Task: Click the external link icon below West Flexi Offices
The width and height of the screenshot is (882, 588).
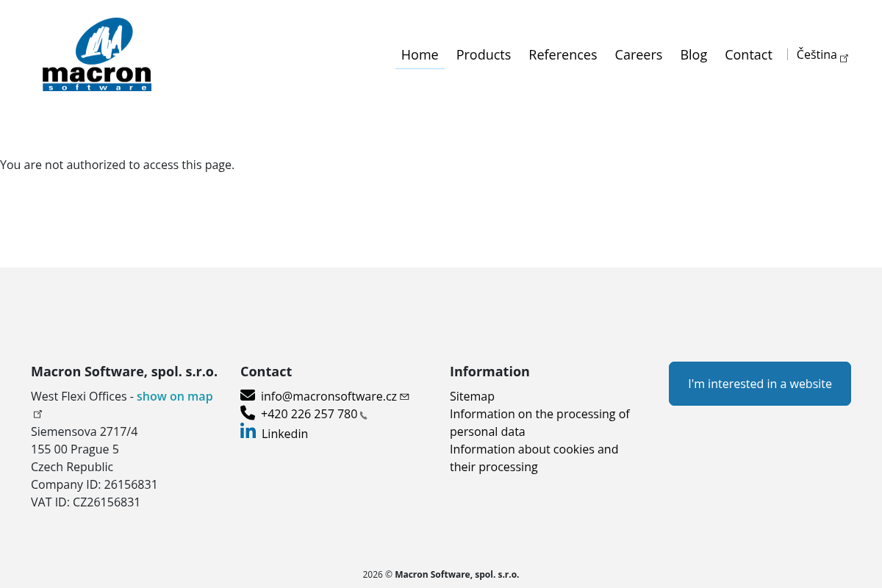Action: pyautogui.click(x=38, y=414)
